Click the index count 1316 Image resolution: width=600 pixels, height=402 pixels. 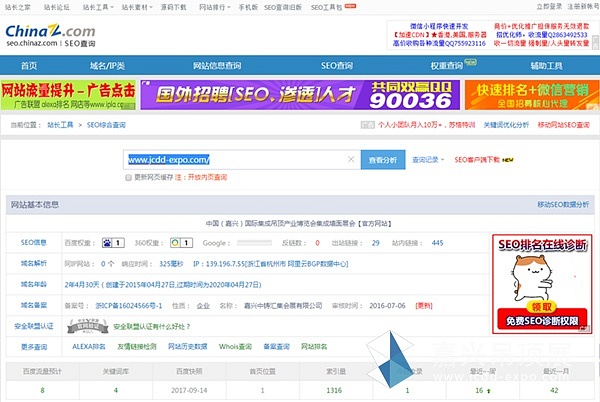334,391
